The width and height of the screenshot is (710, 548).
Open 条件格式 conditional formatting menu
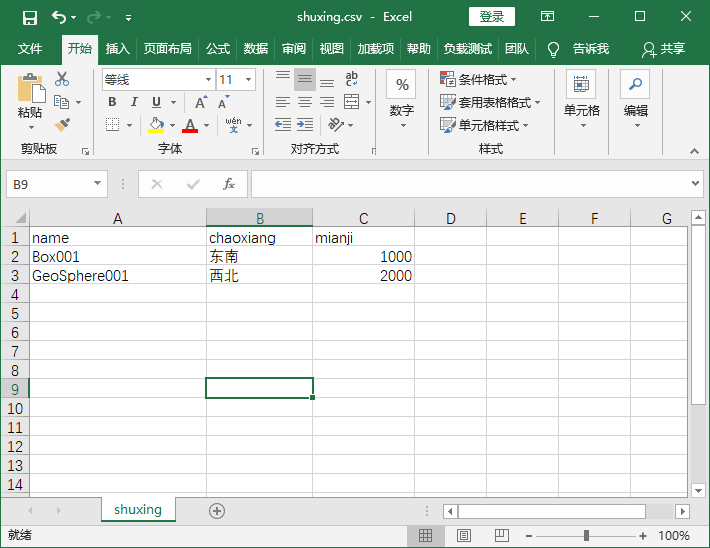point(478,80)
